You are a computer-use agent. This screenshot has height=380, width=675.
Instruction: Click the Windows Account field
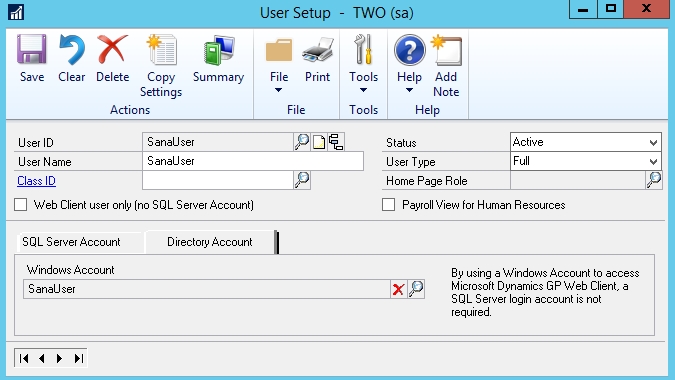(207, 289)
